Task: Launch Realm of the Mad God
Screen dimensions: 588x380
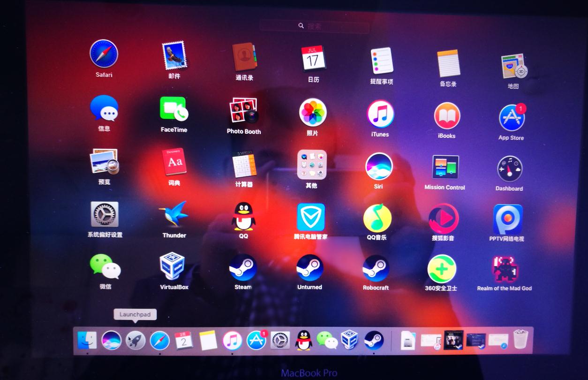Action: coord(505,270)
